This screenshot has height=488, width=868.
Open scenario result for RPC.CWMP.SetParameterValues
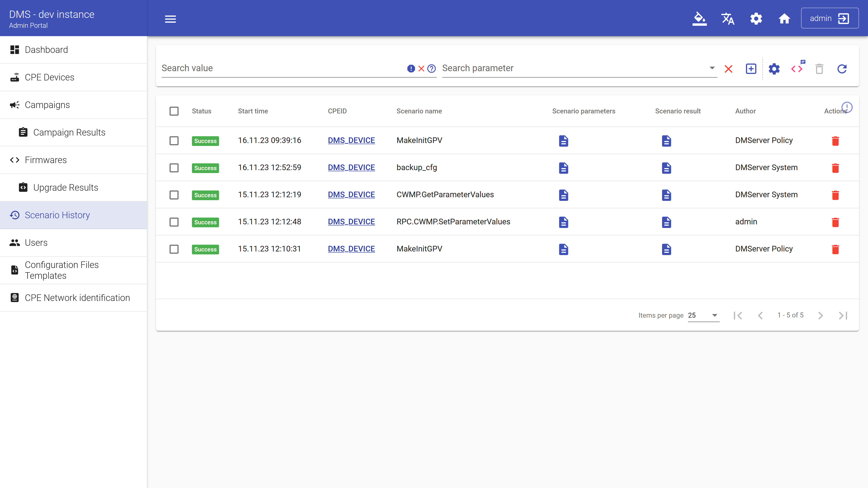tap(666, 222)
